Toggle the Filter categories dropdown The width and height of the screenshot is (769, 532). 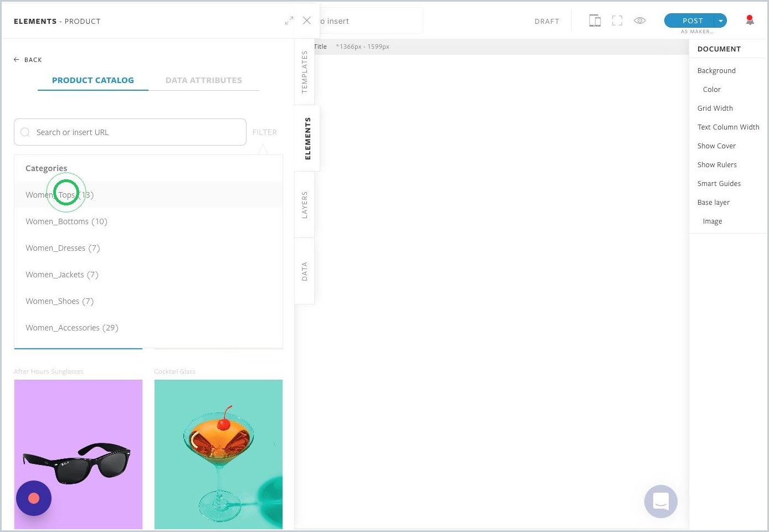click(264, 132)
